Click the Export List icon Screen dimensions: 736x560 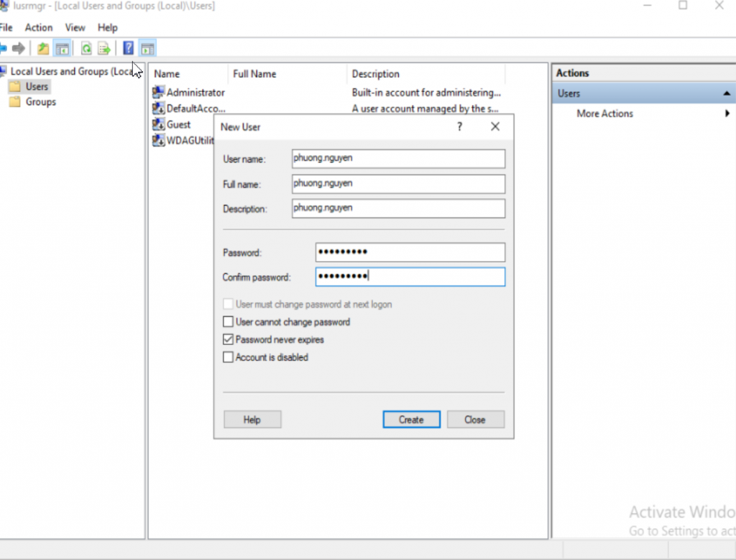point(103,48)
